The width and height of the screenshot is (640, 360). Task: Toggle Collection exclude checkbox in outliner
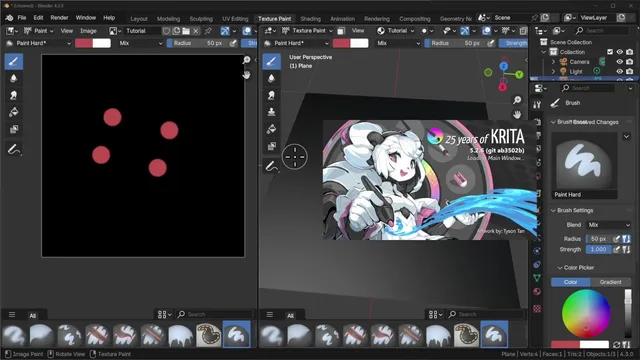pos(610,52)
